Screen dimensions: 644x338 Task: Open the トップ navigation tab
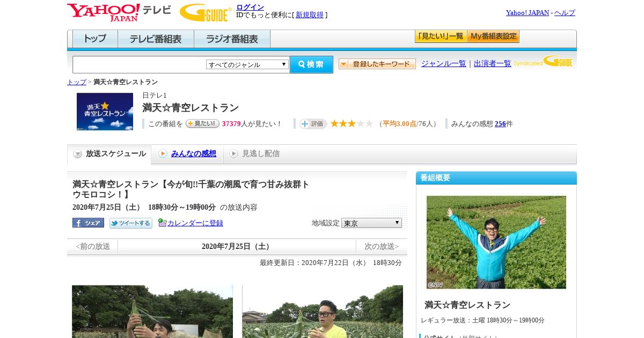pyautogui.click(x=95, y=39)
